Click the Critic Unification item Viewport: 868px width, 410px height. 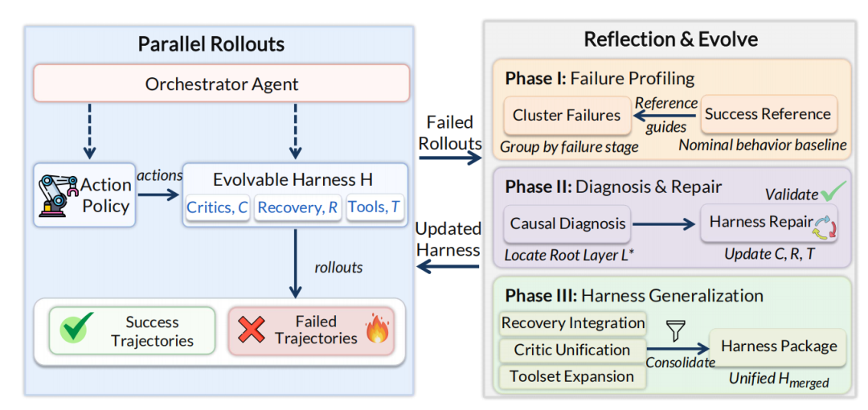coord(572,351)
